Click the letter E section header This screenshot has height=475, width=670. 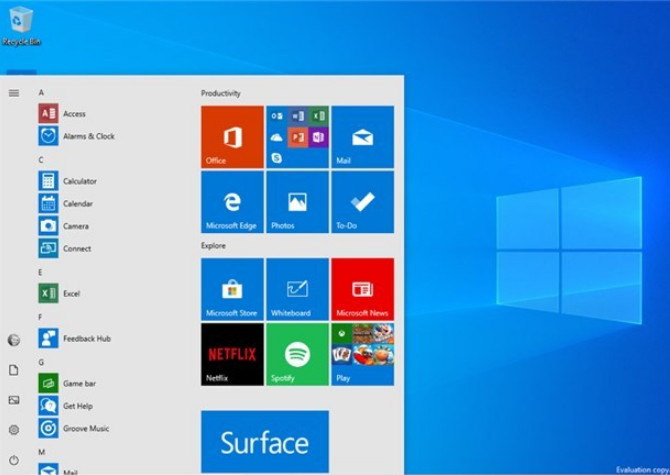(x=41, y=272)
